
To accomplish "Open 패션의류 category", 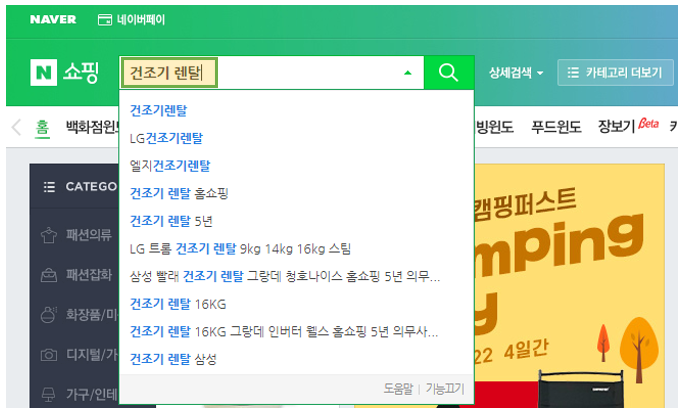I will (x=89, y=235).
